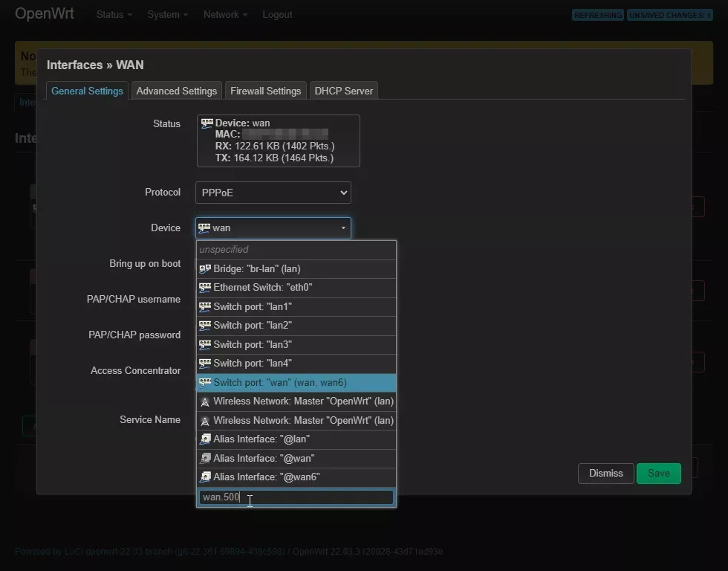Click the port icon in highlighted wan option

205,382
